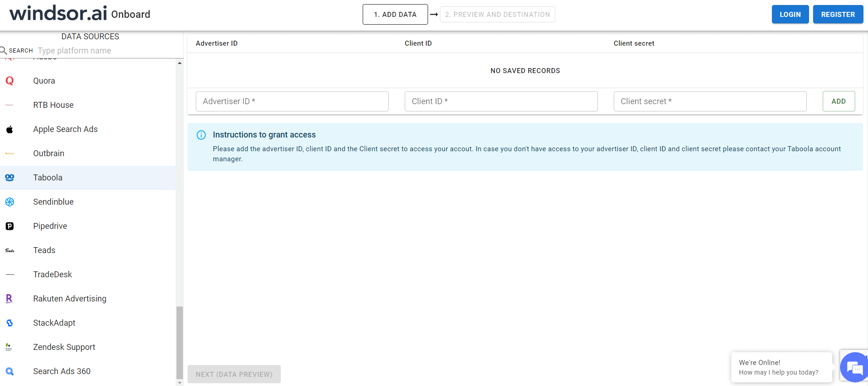The height and width of the screenshot is (386, 868).
Task: Select the Teads data source
Action: click(88, 250)
